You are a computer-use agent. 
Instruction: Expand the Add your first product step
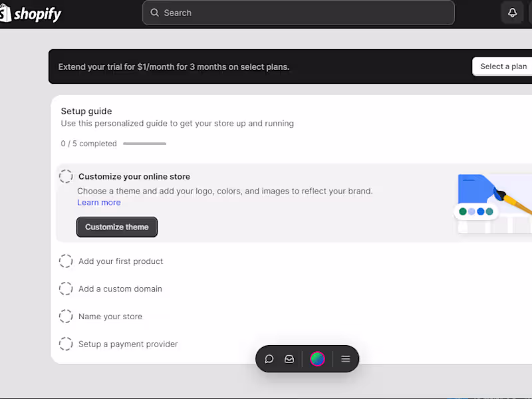click(x=120, y=261)
